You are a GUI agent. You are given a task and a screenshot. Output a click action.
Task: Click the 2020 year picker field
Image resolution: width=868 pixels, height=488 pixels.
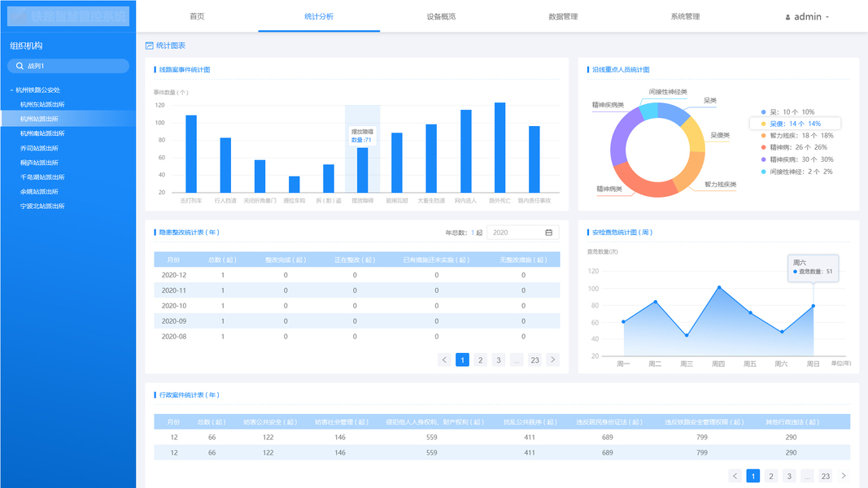click(522, 233)
